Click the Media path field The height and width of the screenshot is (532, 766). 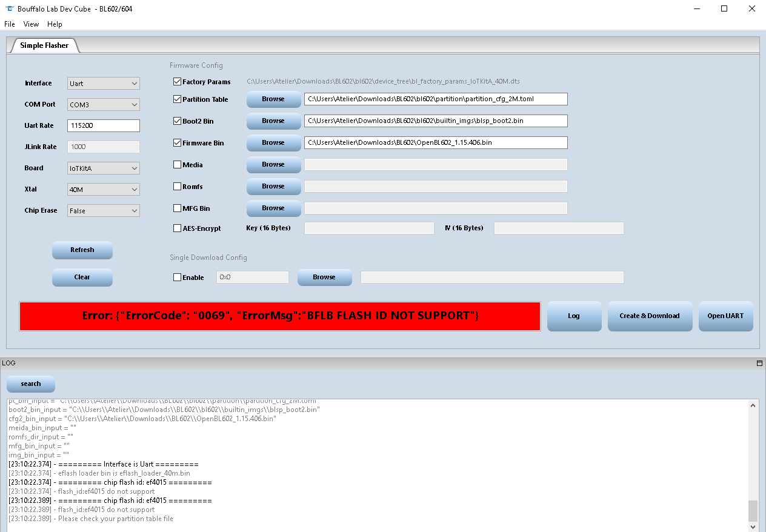(436, 164)
